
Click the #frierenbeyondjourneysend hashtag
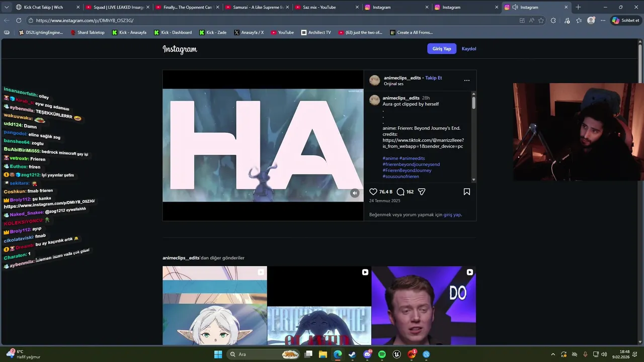(x=411, y=164)
